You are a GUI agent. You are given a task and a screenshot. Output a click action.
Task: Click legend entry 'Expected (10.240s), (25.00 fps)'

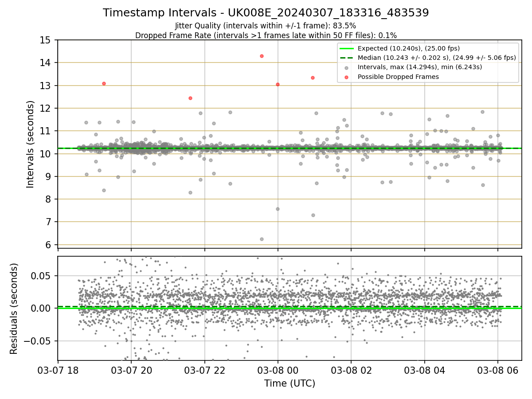point(408,48)
